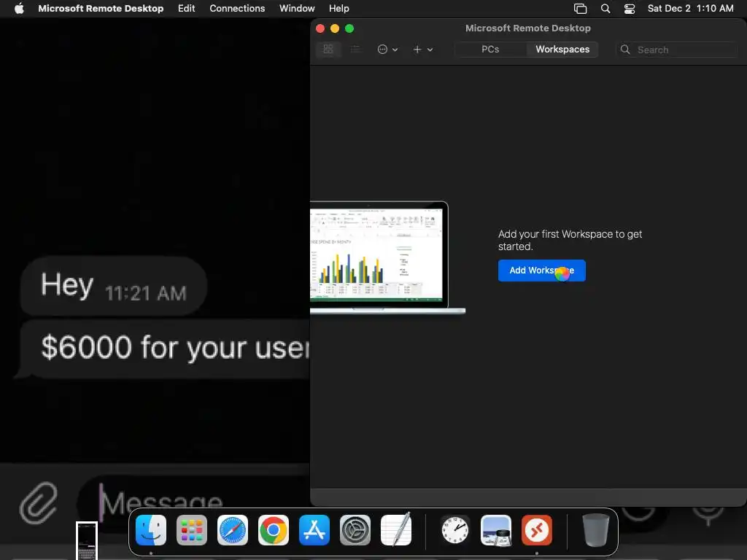Select the PCs tab

(490, 50)
